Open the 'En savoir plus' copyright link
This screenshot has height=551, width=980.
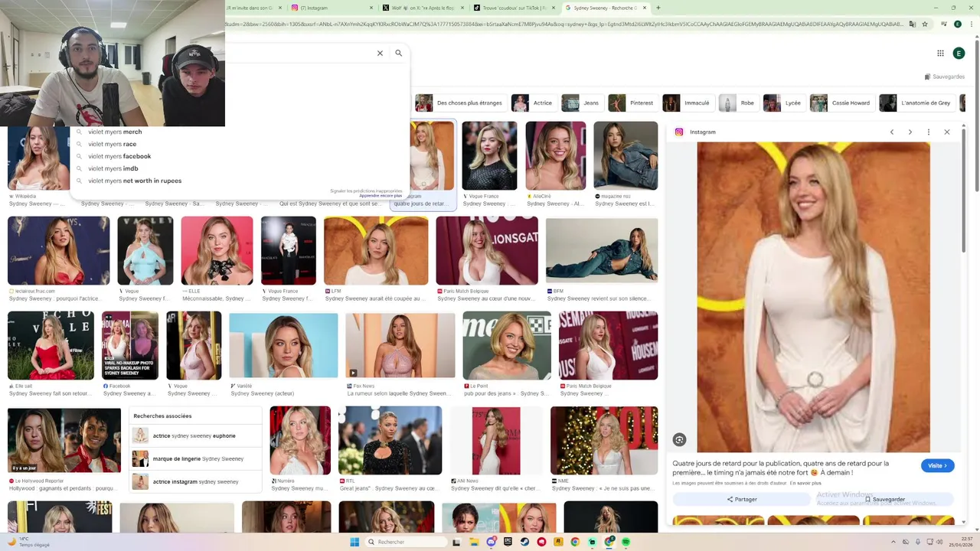805,483
